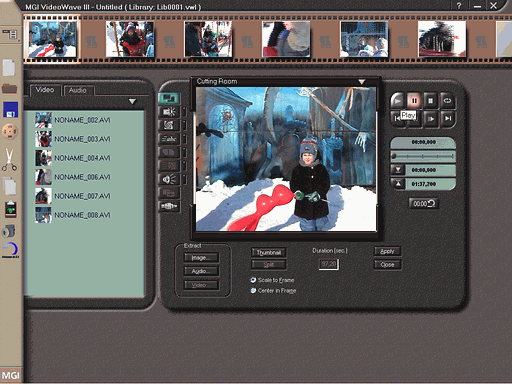Select the second storyboard clip thumbnail
Image resolution: width=512 pixels, height=384 pixels.
pos(130,39)
